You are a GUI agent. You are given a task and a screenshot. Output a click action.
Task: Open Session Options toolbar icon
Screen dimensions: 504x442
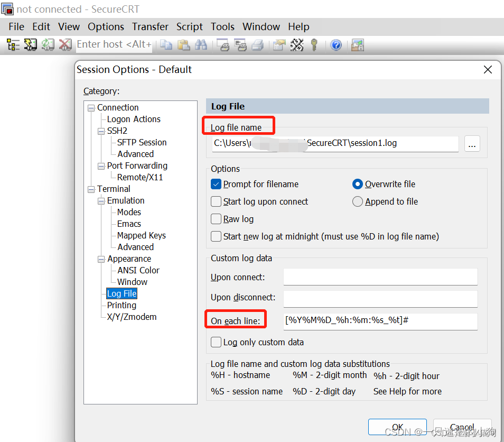[x=279, y=45]
